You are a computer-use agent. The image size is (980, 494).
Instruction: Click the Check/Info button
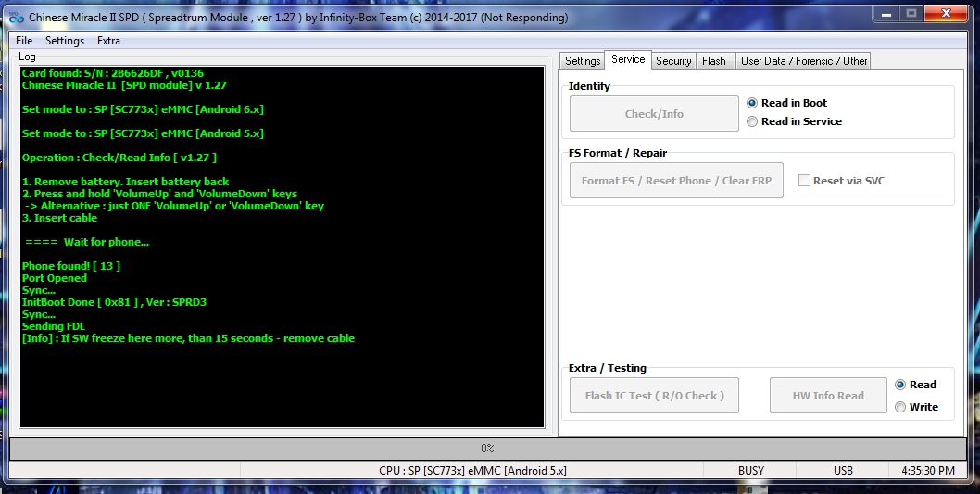pos(654,114)
